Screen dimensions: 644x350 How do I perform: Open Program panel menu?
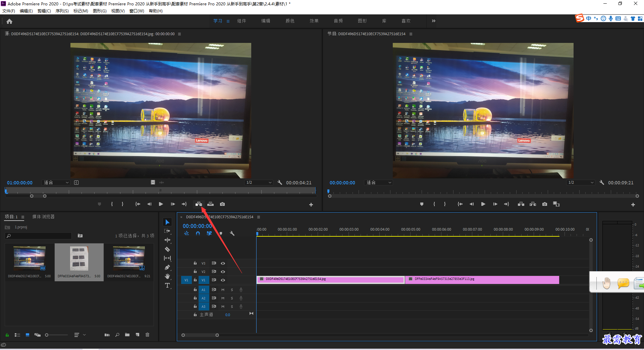pyautogui.click(x=411, y=34)
